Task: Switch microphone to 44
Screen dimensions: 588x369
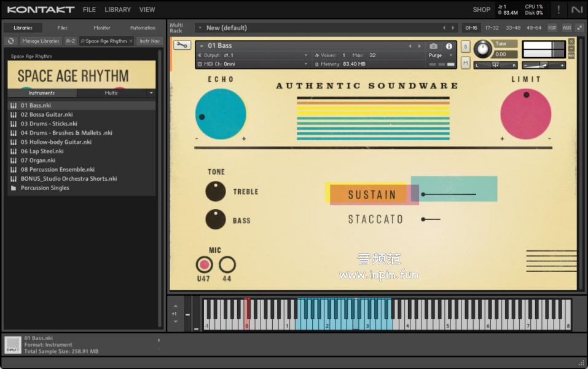Action: (227, 264)
